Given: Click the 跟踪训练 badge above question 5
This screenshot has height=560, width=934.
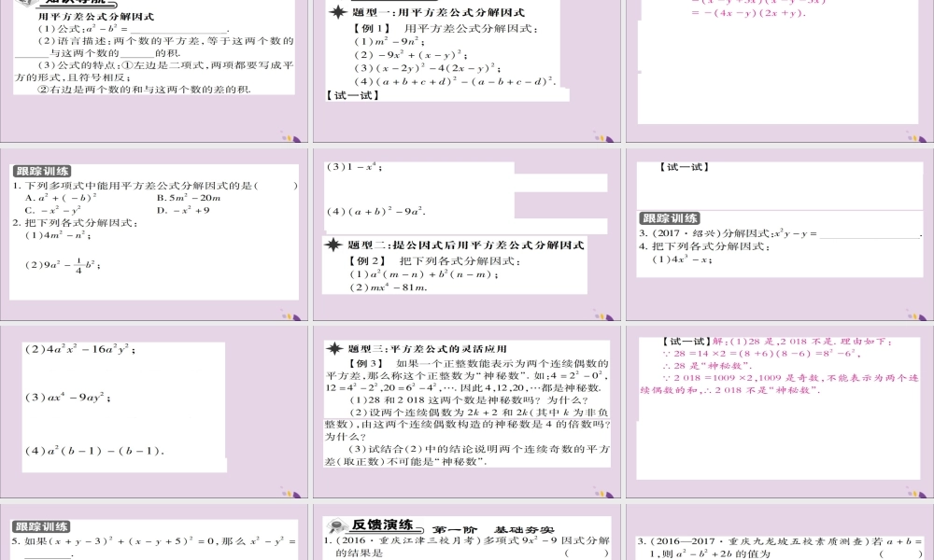Looking at the screenshot, I should click(x=41, y=526).
